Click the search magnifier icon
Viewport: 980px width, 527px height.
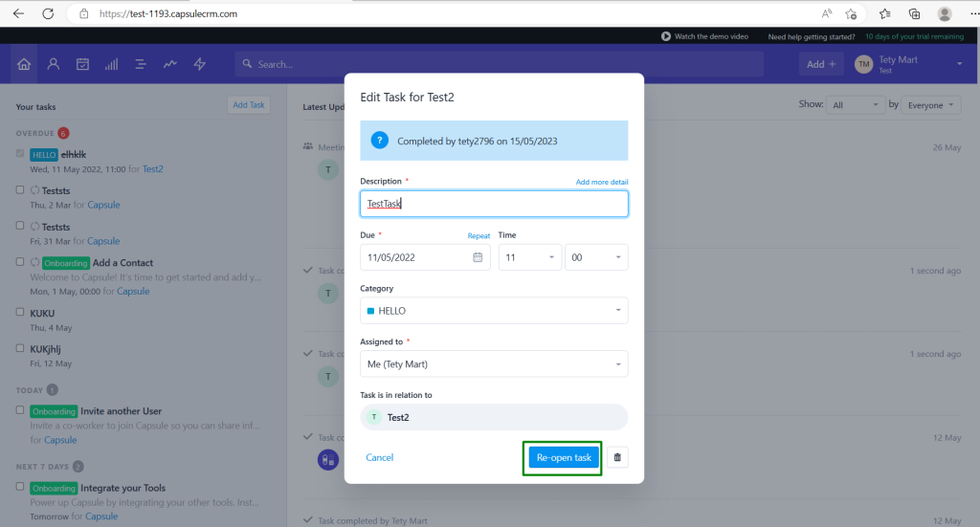click(248, 64)
